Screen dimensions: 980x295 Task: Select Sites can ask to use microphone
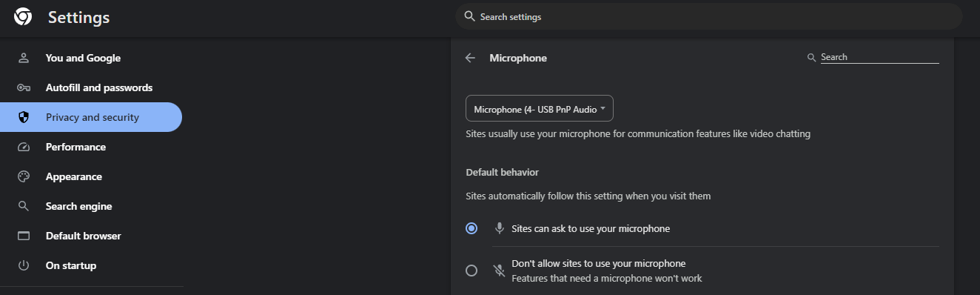pyautogui.click(x=471, y=228)
